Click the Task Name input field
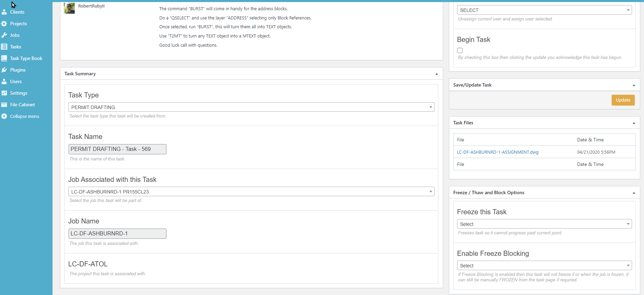 (x=117, y=149)
